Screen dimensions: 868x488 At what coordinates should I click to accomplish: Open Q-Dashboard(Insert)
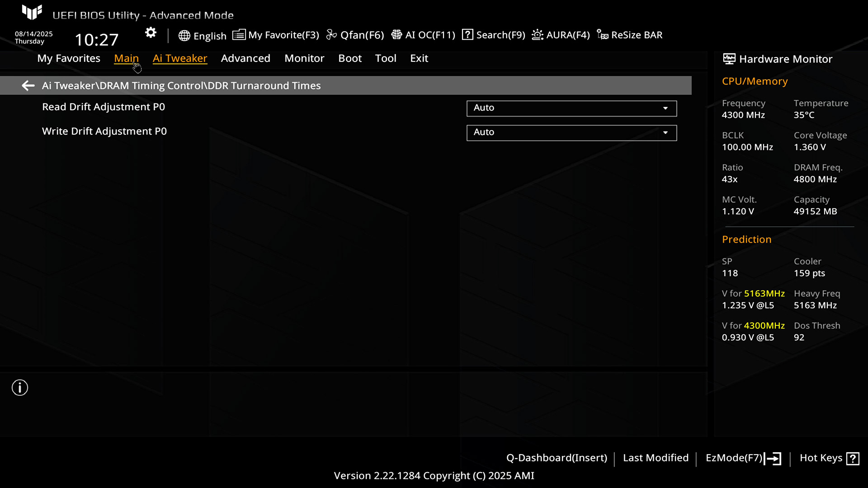pos(557,458)
